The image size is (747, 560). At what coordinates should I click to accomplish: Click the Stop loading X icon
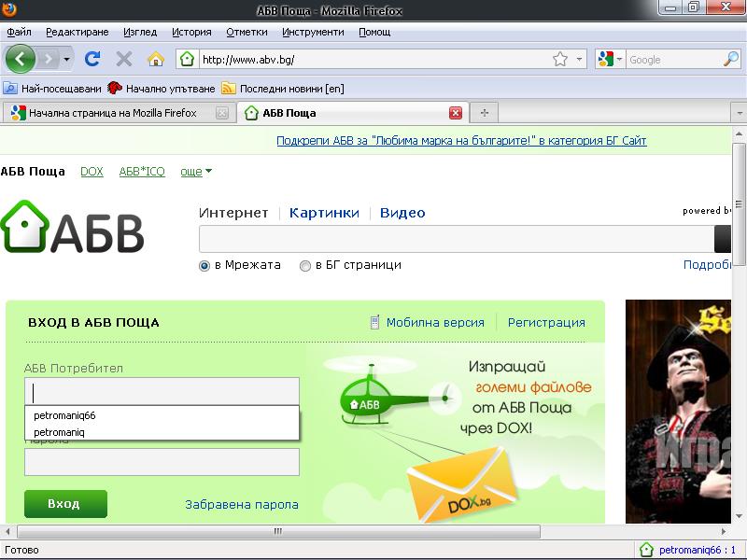[x=123, y=59]
